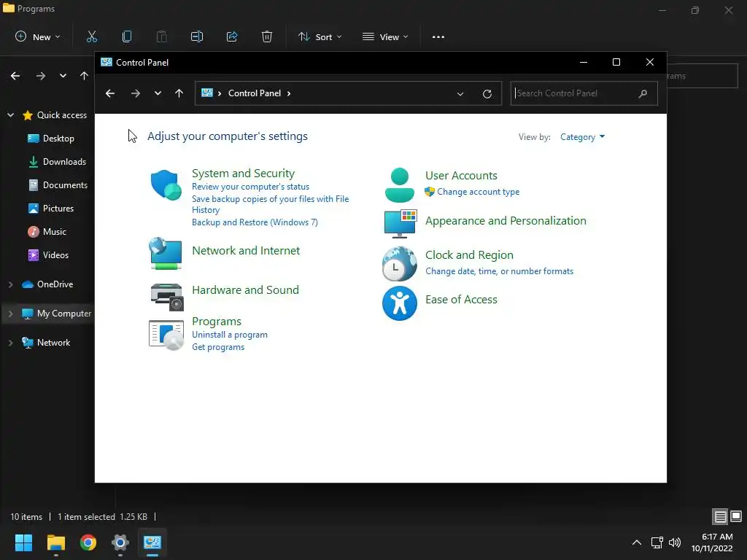Open New dropdown in File Explorer
Screen dimensions: 747x560
tap(38, 36)
